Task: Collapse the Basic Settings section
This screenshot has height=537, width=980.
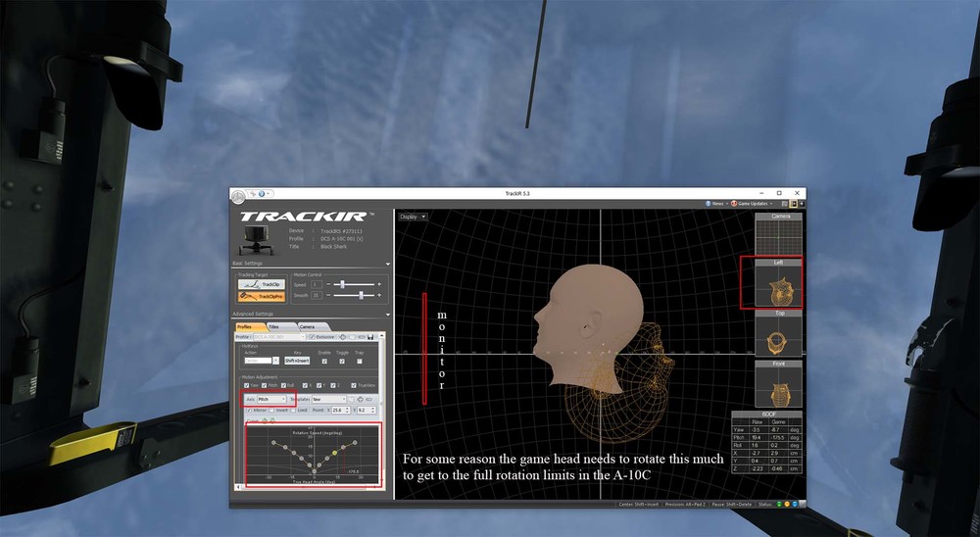Action: (387, 264)
